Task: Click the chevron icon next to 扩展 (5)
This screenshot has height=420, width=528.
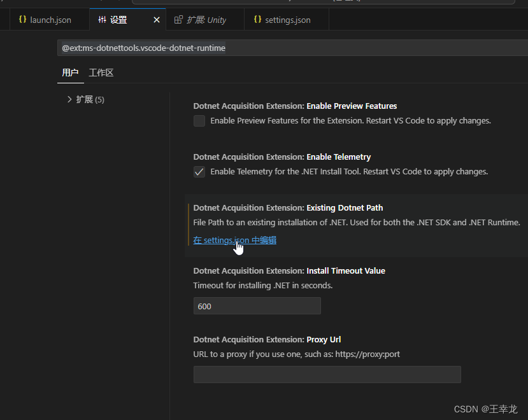Action: pos(69,99)
